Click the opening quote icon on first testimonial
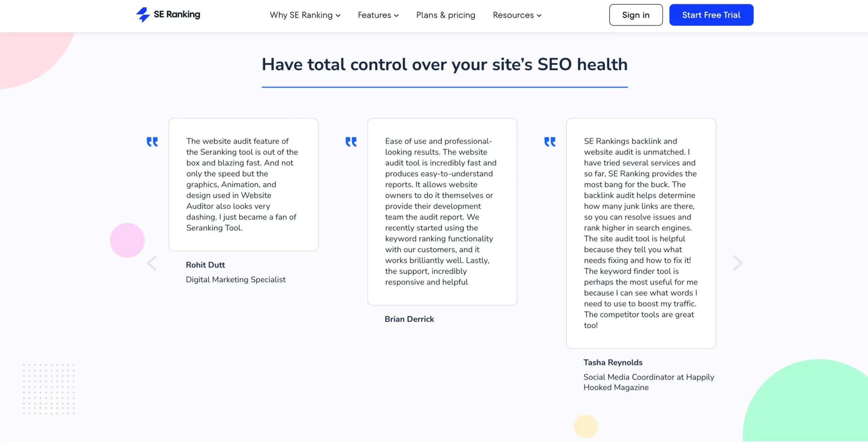Viewport: 868px width, 446px height. tap(152, 142)
